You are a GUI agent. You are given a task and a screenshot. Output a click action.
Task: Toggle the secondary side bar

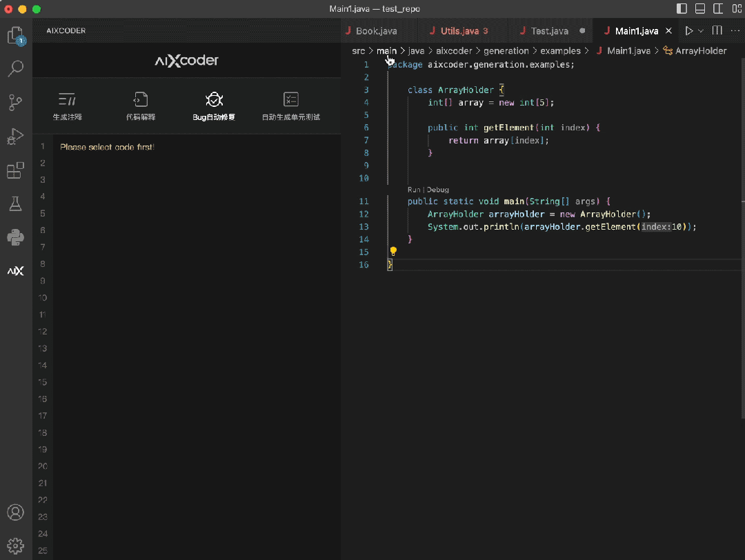tap(718, 8)
